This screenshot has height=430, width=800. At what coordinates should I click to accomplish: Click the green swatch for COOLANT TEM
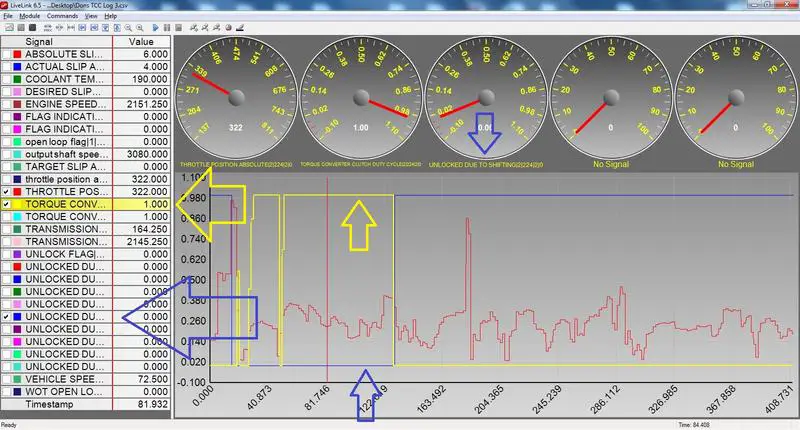click(x=17, y=79)
